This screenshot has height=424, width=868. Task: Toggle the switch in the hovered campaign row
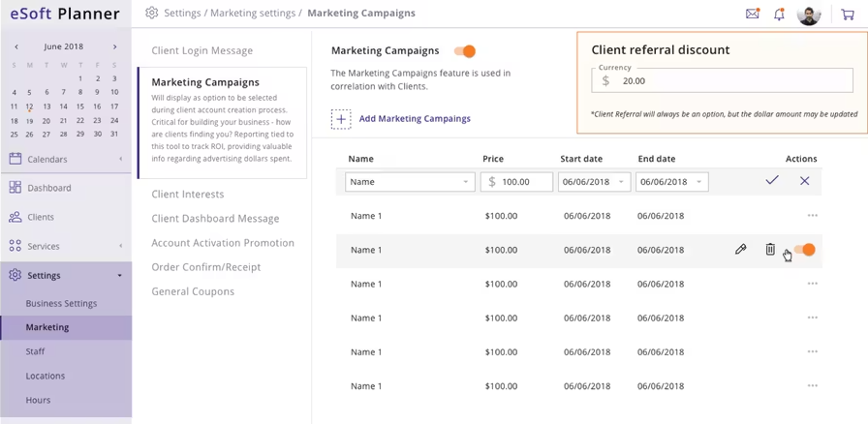point(805,250)
